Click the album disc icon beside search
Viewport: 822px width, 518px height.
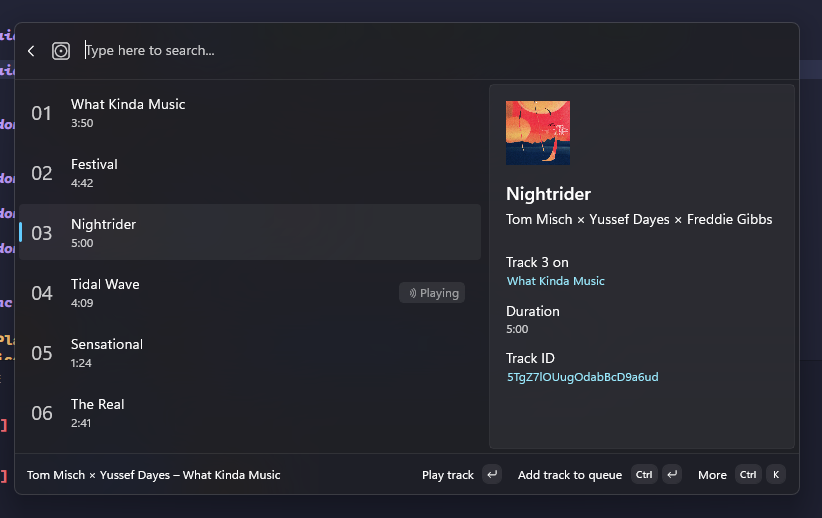point(61,51)
